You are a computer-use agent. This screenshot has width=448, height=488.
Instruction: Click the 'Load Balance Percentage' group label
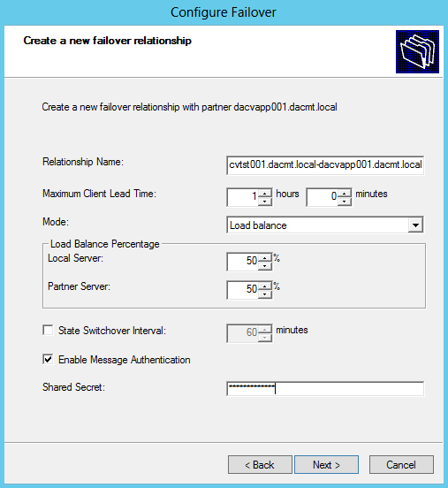pos(105,244)
